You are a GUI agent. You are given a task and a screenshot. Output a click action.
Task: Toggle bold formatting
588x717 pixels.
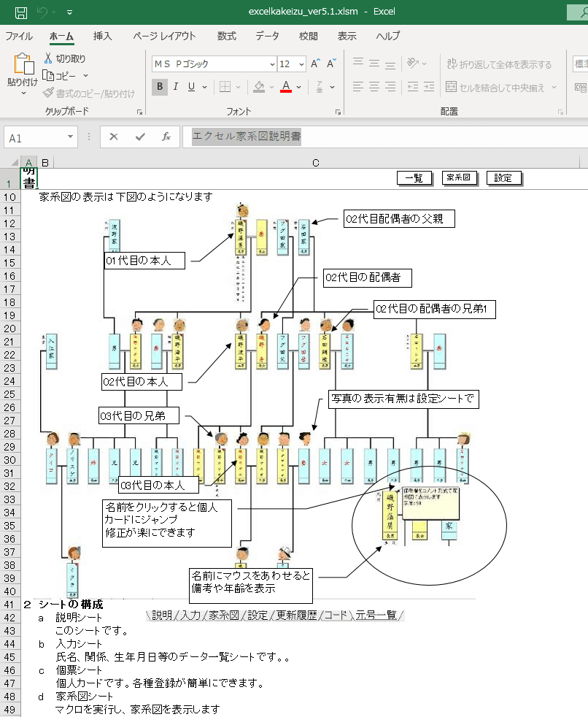coord(160,87)
